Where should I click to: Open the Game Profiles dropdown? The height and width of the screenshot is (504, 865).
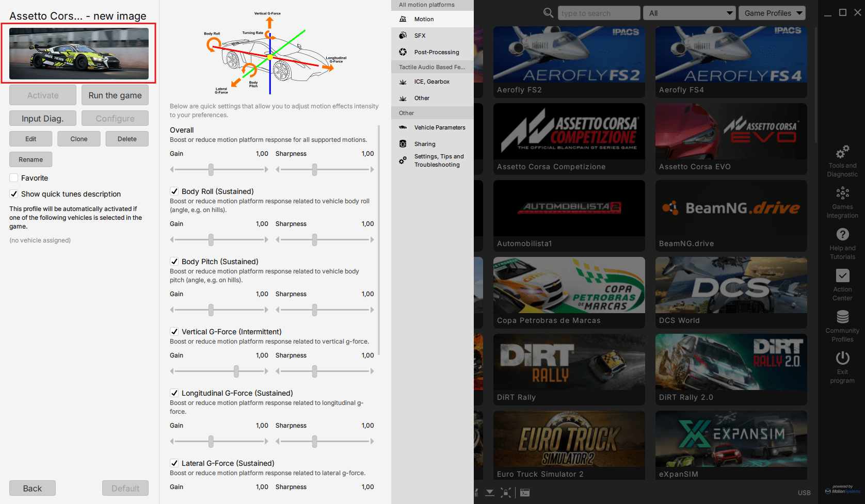772,13
